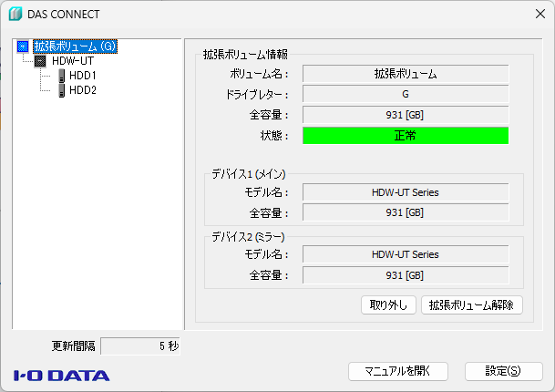Viewport: 555px width, 392px height.
Task: Click the 状態 label
Action: (274, 136)
